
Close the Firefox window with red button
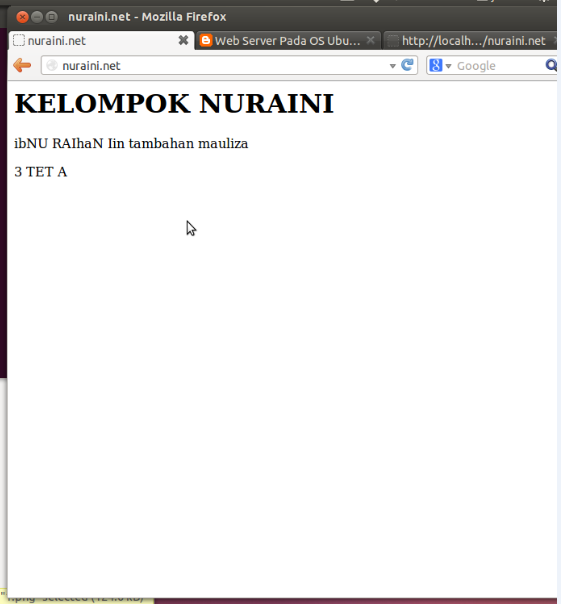[22, 17]
